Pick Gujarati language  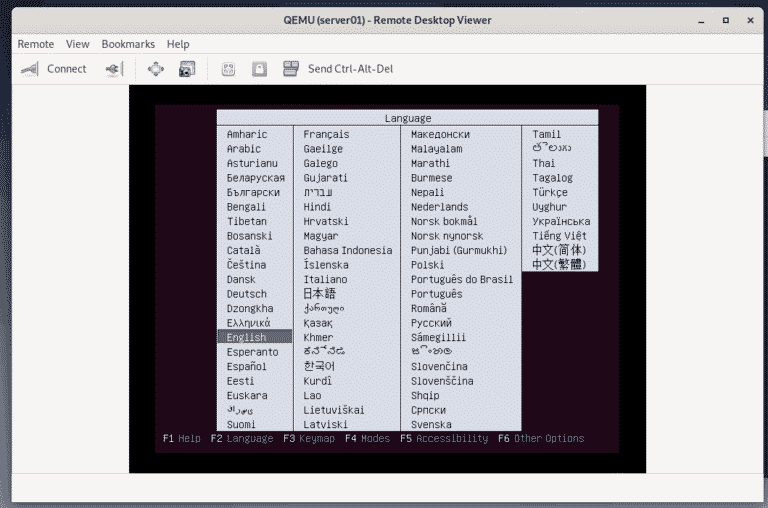(x=325, y=178)
